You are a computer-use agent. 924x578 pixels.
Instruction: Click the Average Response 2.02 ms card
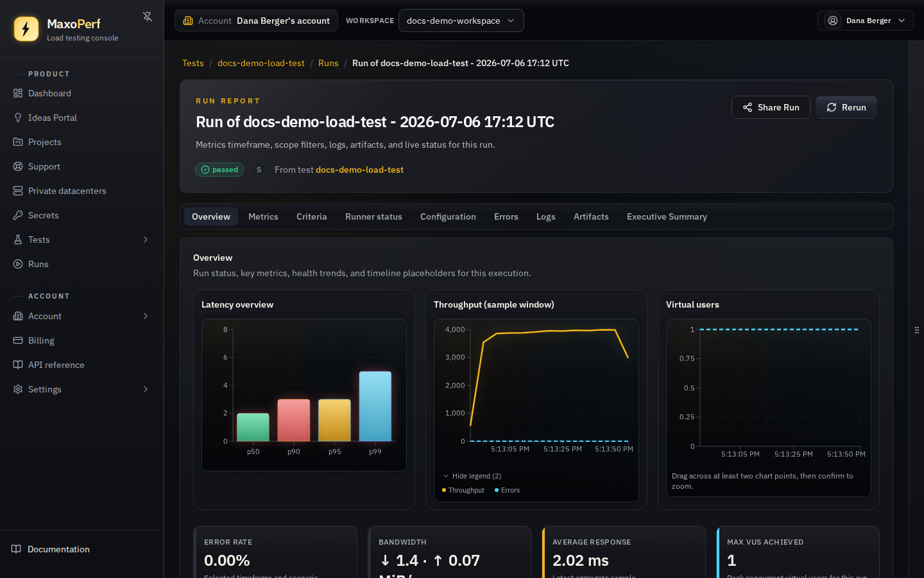624,552
